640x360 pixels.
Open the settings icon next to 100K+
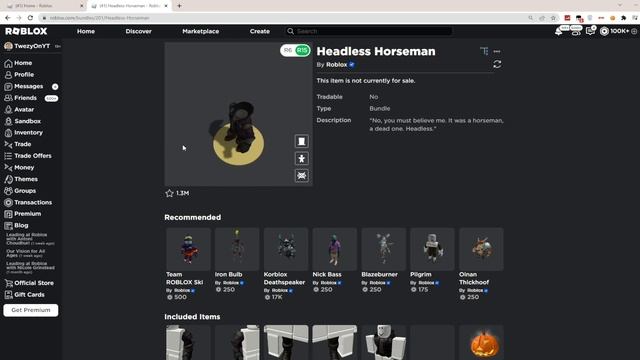[x=634, y=31]
